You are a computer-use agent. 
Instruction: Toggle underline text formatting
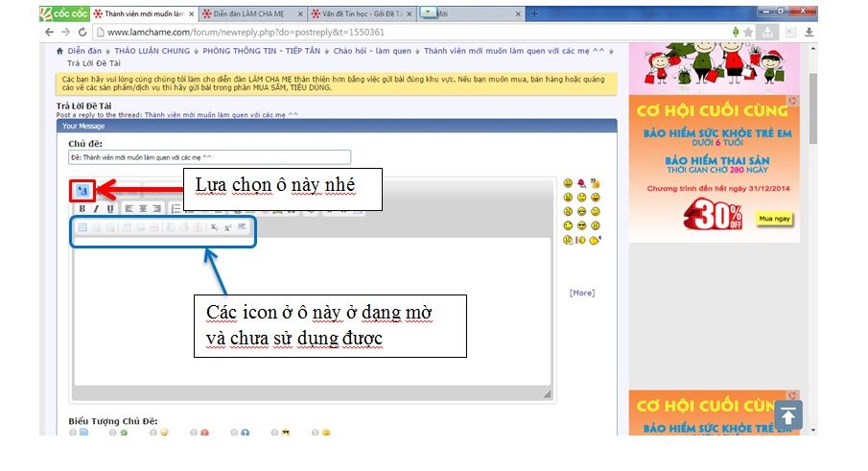109,208
